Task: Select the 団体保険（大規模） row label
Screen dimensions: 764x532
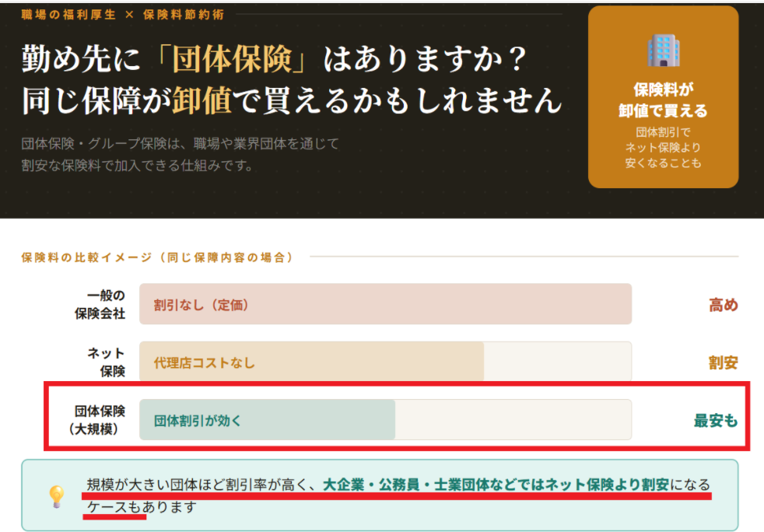Action: click(96, 420)
